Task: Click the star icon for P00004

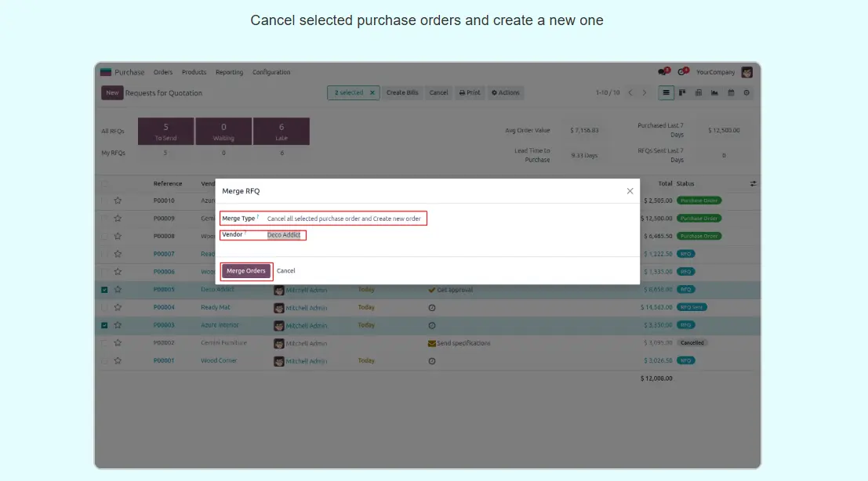Action: pos(118,307)
